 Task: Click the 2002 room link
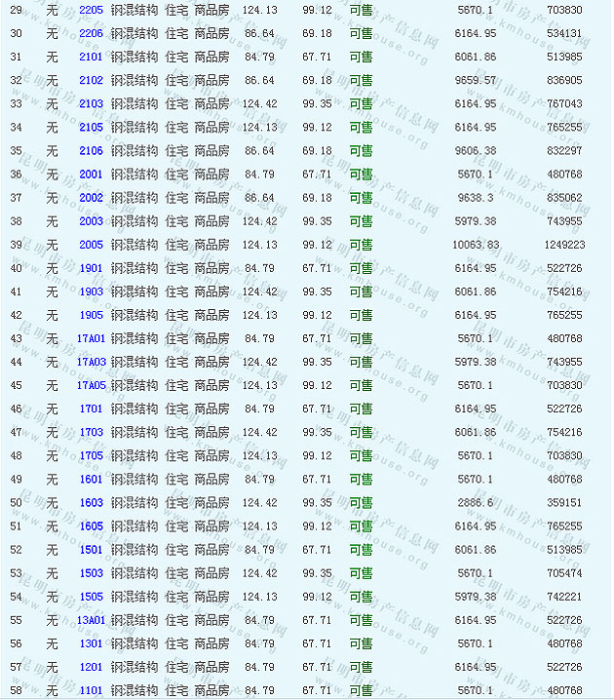(x=91, y=198)
